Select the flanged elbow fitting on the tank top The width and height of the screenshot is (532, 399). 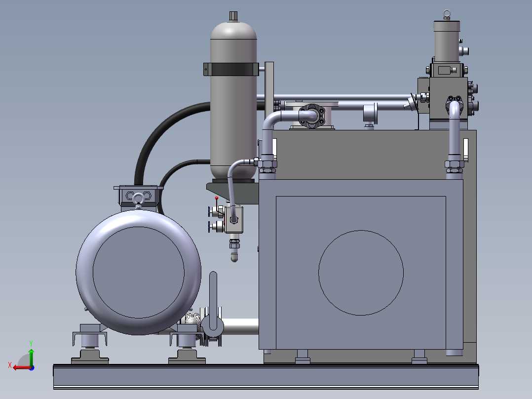click(312, 116)
